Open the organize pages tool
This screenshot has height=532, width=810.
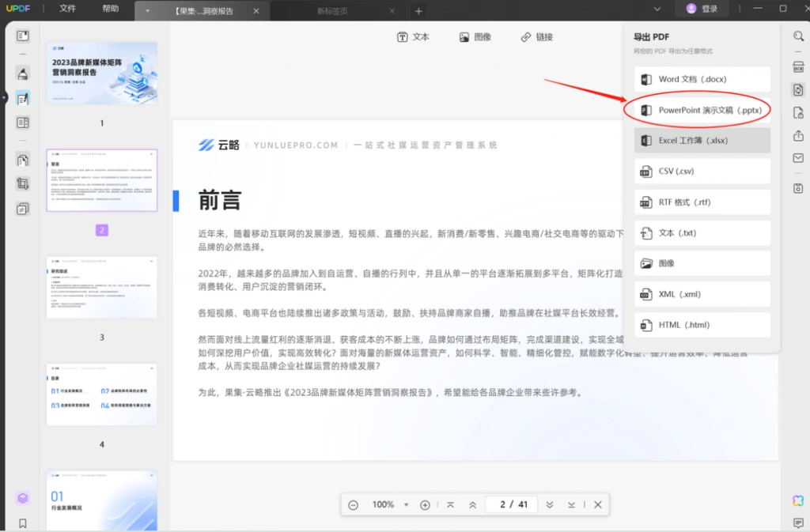(x=23, y=160)
